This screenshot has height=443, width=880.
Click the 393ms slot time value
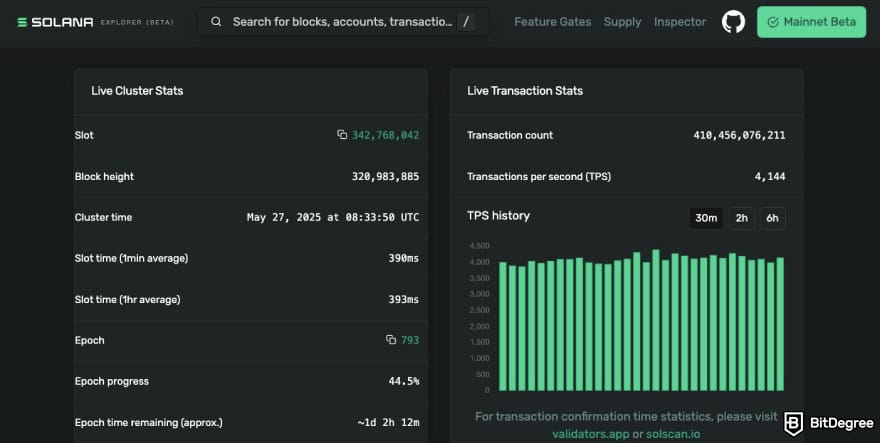[x=404, y=299]
